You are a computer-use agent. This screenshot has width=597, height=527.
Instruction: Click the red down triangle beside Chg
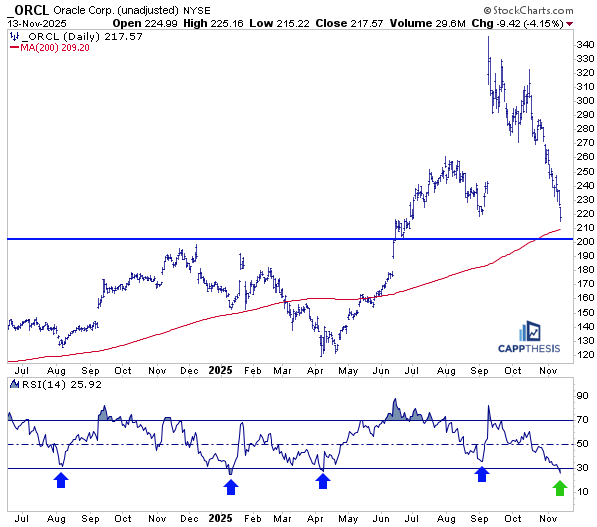569,24
